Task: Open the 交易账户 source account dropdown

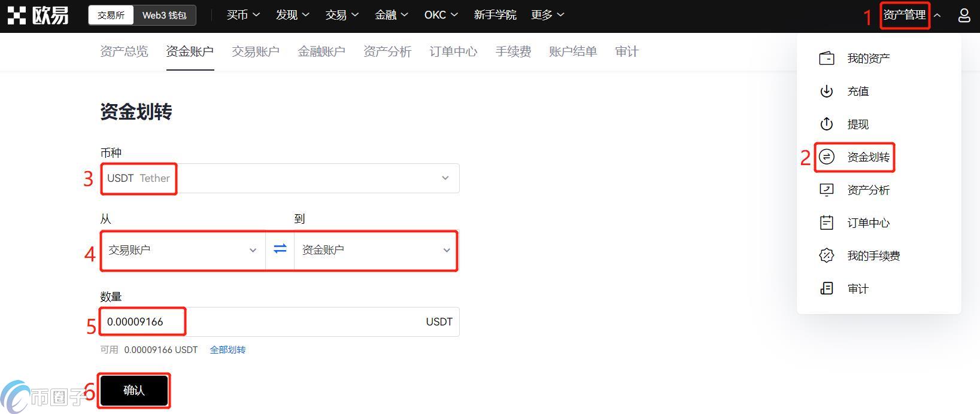Action: pyautogui.click(x=183, y=250)
